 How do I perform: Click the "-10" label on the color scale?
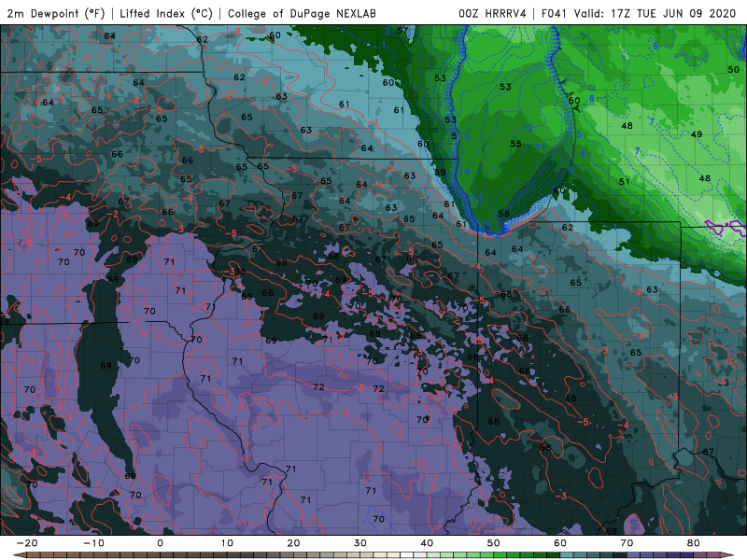click(93, 543)
